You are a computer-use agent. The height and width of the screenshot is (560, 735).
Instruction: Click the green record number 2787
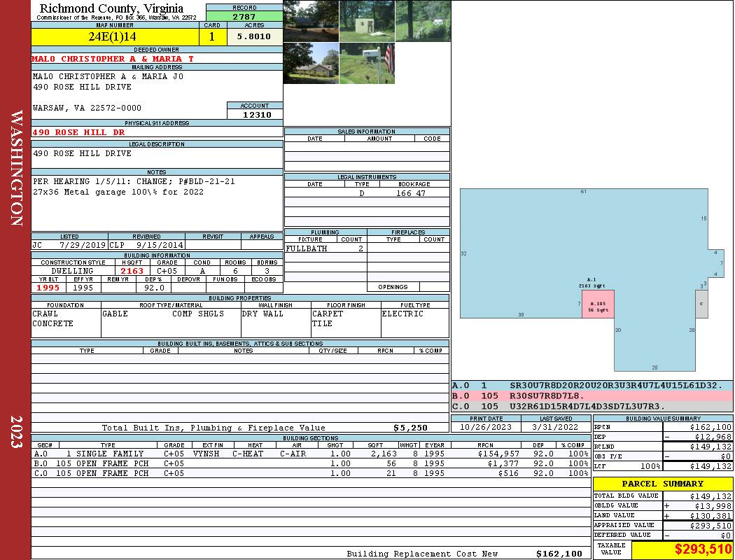[244, 16]
